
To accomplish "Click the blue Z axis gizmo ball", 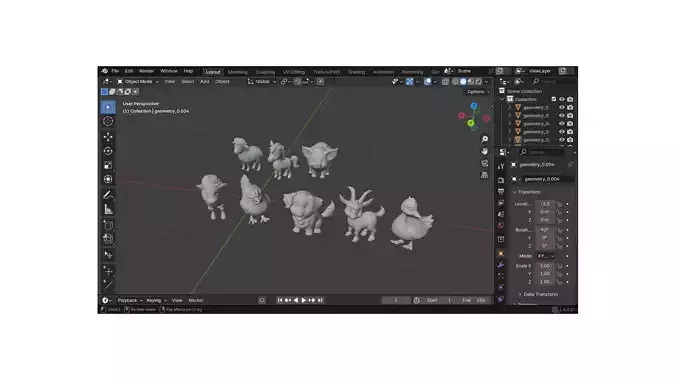I will click(474, 106).
